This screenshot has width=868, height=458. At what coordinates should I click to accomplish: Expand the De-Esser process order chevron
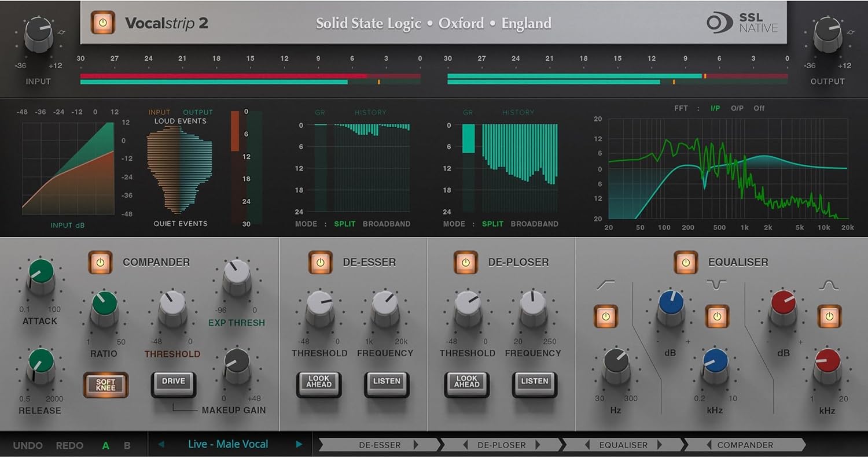(x=415, y=445)
